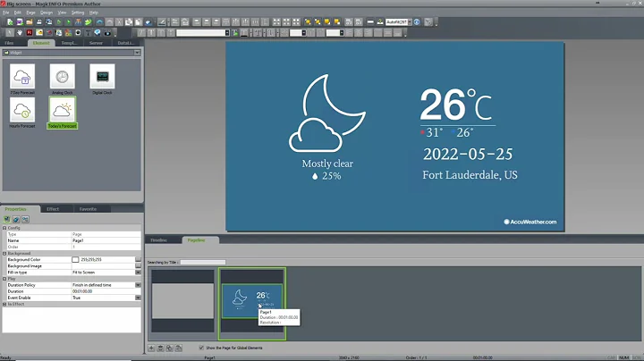Add the Digital Clock widget
Screen dimensions: 644x361
(102, 80)
